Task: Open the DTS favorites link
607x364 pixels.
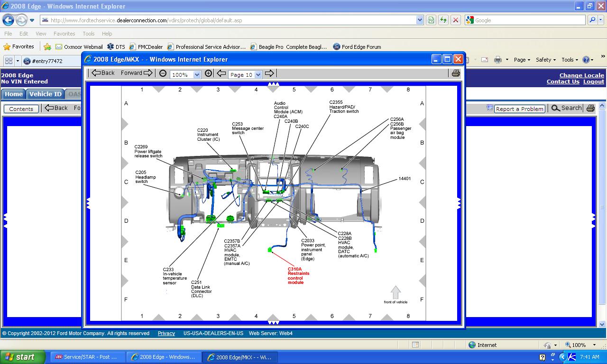Action: click(116, 46)
